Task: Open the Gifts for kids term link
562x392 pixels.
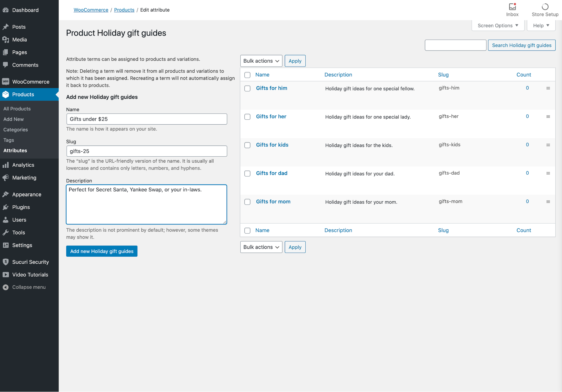Action: pos(272,145)
